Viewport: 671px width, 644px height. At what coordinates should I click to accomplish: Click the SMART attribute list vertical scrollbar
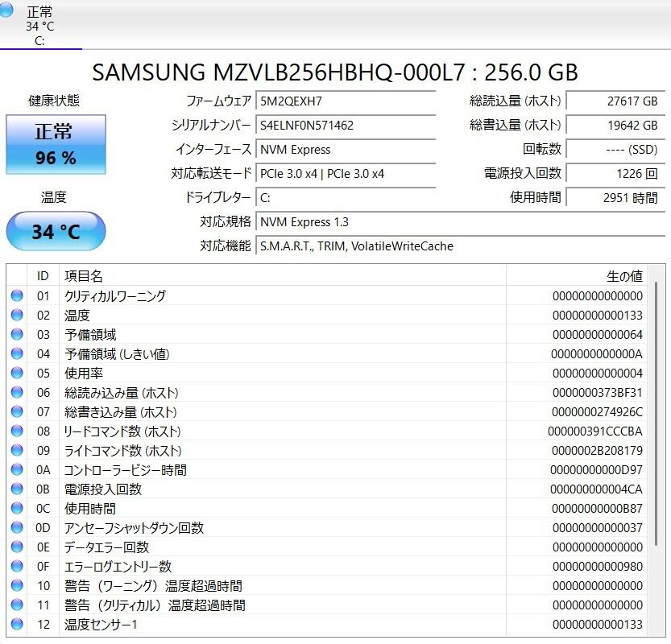coord(656,414)
